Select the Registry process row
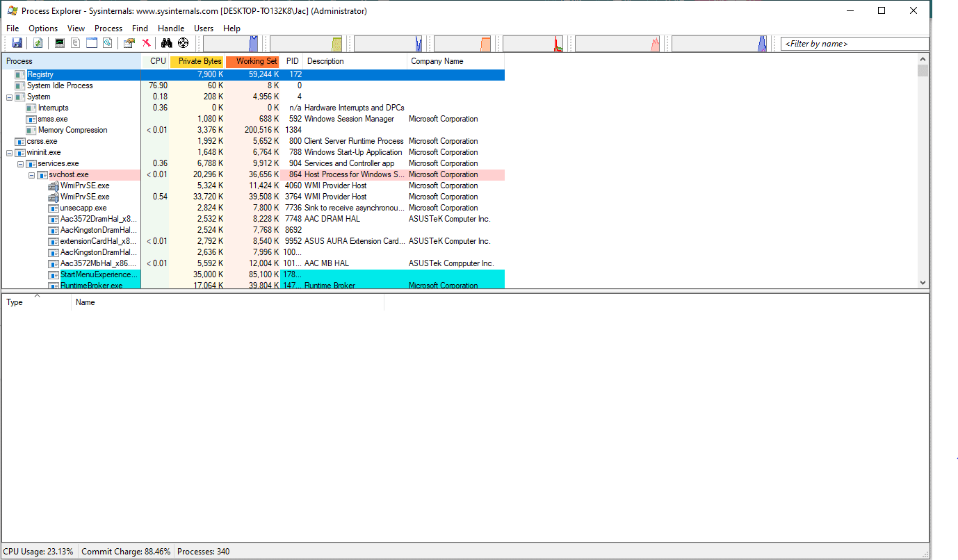The image size is (958, 560). point(253,74)
